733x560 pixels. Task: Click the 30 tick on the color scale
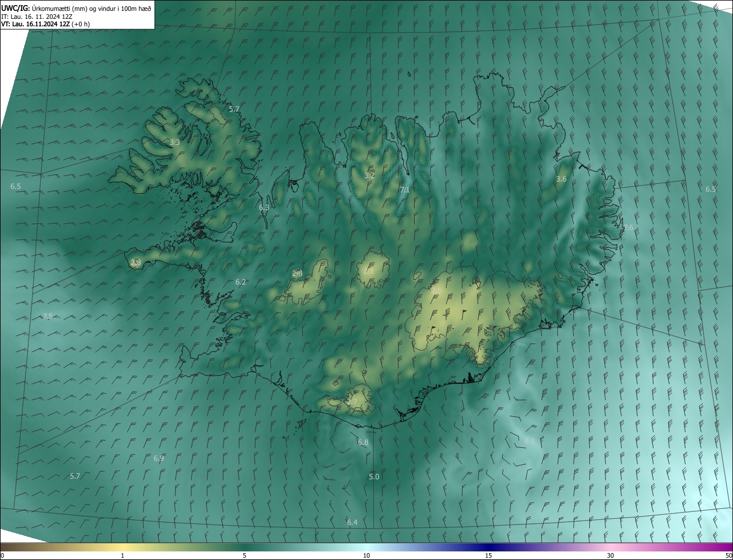click(610, 555)
